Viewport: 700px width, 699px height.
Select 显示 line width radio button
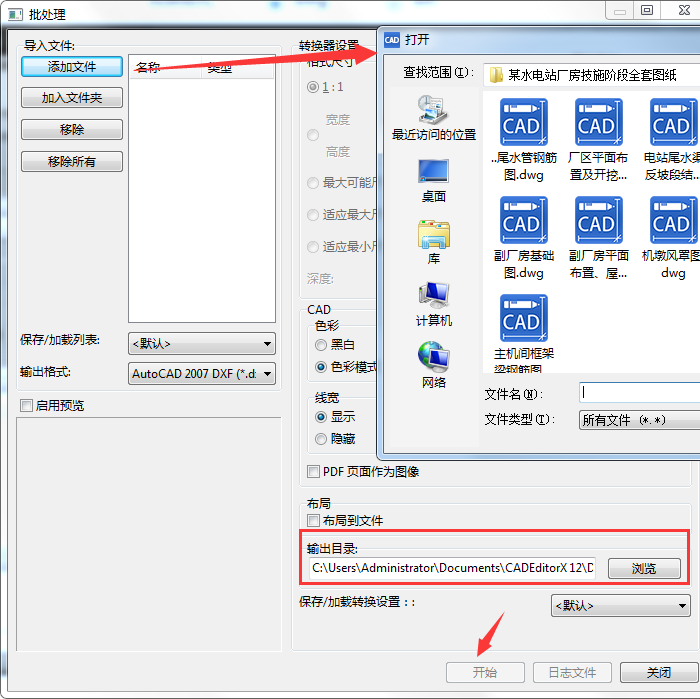(321, 417)
